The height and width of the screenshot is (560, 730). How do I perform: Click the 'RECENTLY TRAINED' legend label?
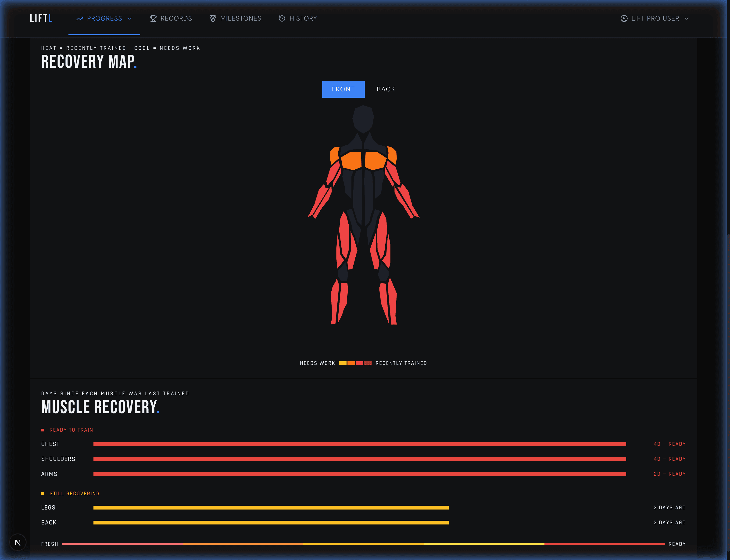(401, 363)
